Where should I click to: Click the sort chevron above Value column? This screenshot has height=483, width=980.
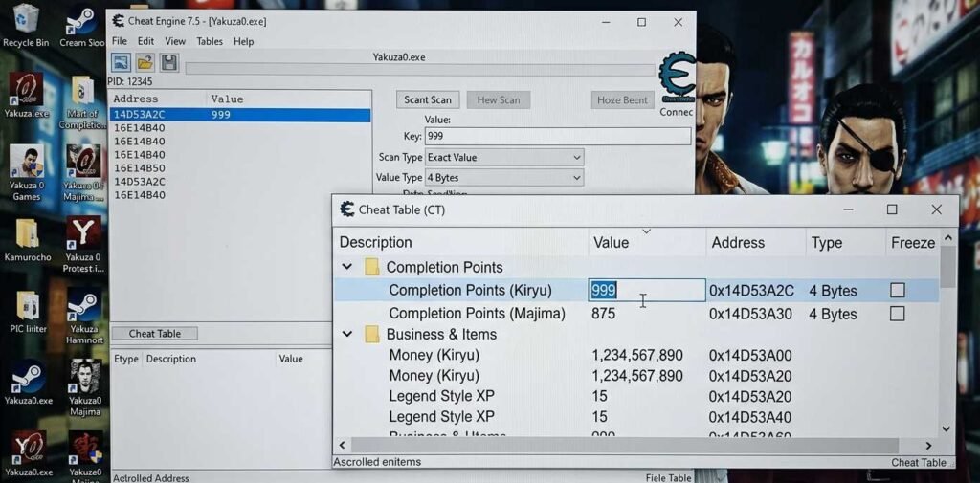(x=646, y=231)
